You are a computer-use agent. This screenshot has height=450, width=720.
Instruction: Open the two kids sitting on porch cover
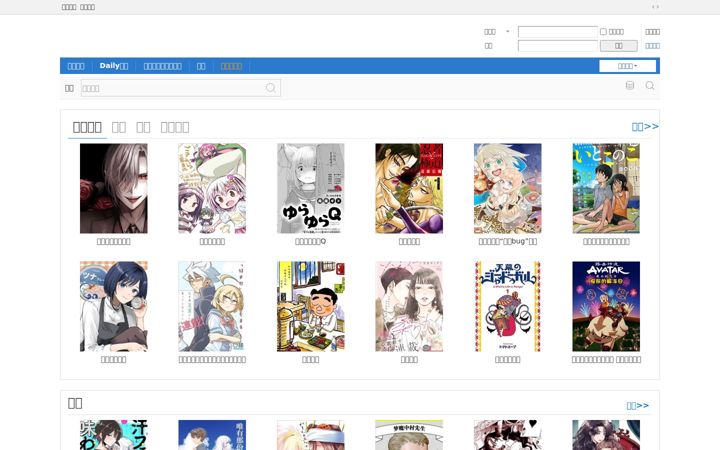tap(606, 188)
